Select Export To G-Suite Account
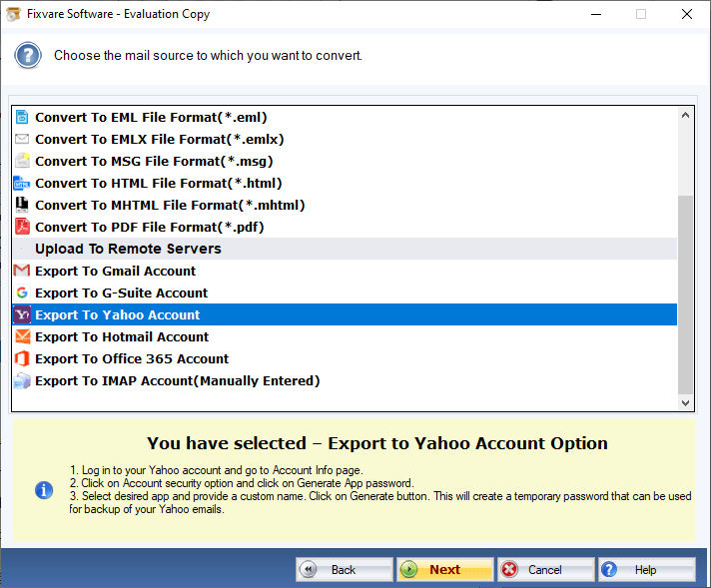 (345, 293)
